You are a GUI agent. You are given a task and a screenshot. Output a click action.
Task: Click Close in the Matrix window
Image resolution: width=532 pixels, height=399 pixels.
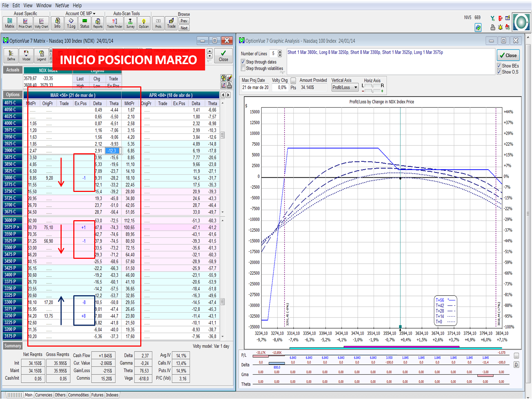(x=223, y=56)
